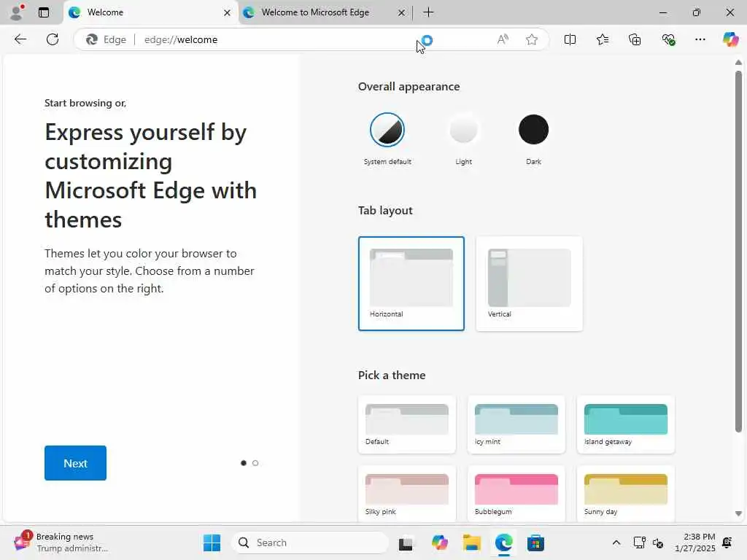This screenshot has width=747, height=560.
Task: Pick the Bubblegum theme
Action: tap(516, 494)
